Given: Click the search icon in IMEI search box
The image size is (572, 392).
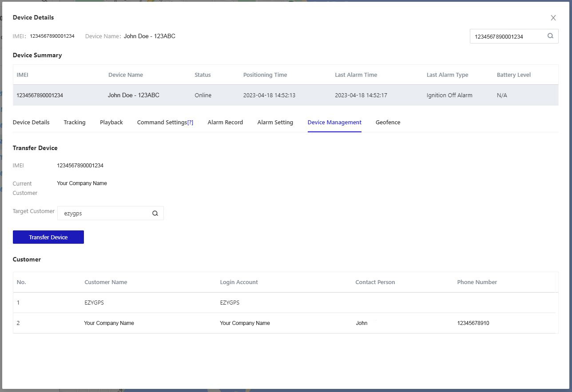Looking at the screenshot, I should (x=550, y=36).
